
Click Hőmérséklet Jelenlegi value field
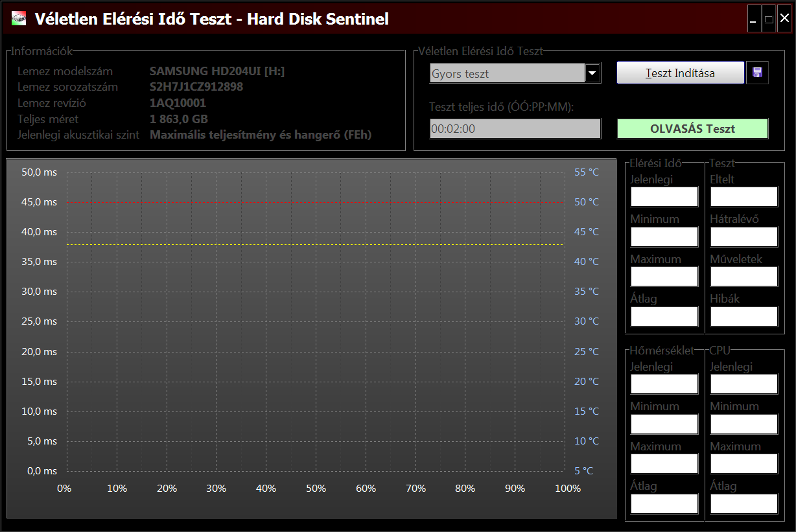point(664,384)
